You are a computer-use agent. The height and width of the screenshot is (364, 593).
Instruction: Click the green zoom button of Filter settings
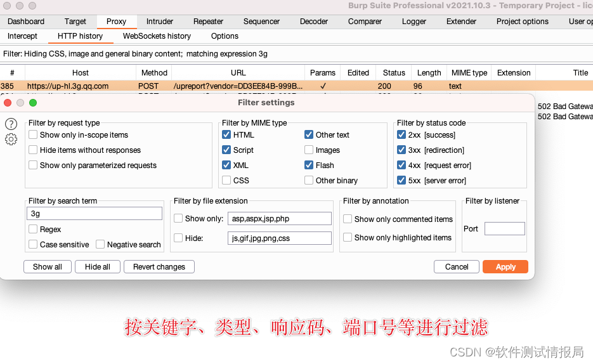click(33, 103)
